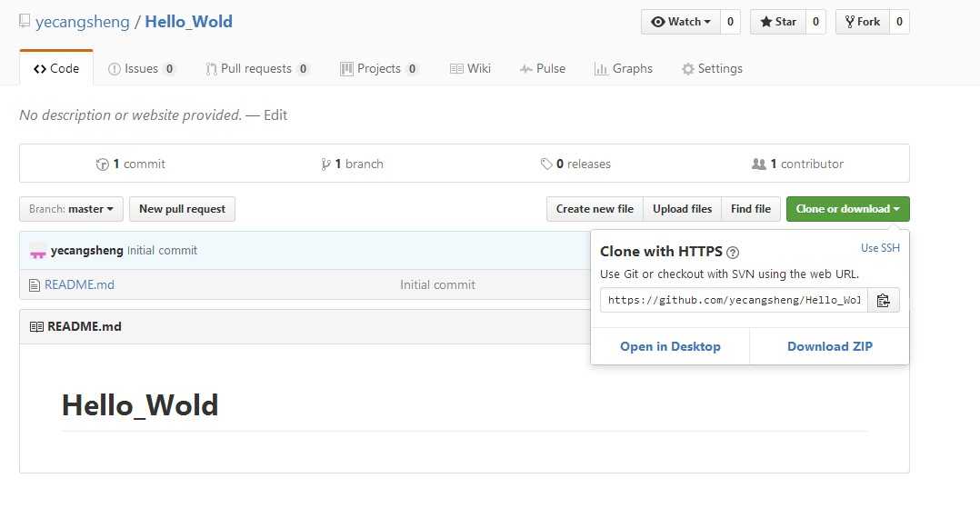The height and width of the screenshot is (508, 980).
Task: Click the file icon beside README.md in the file list
Action: click(35, 285)
